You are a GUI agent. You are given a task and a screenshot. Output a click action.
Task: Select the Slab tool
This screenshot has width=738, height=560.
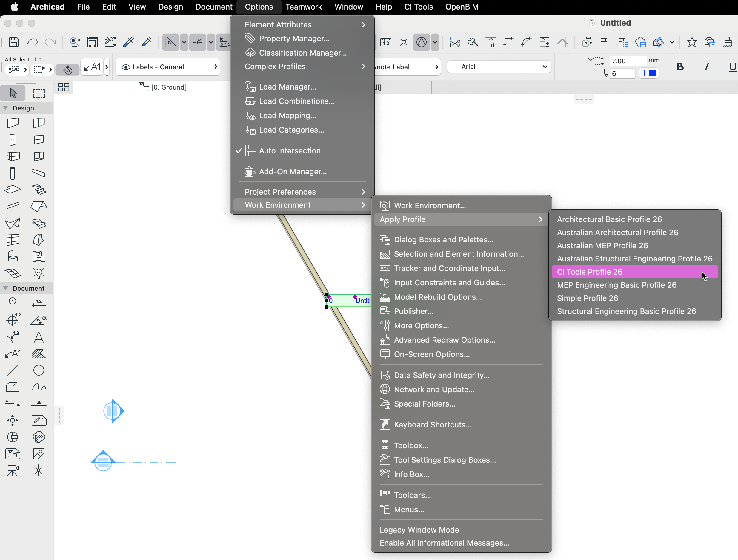click(13, 190)
